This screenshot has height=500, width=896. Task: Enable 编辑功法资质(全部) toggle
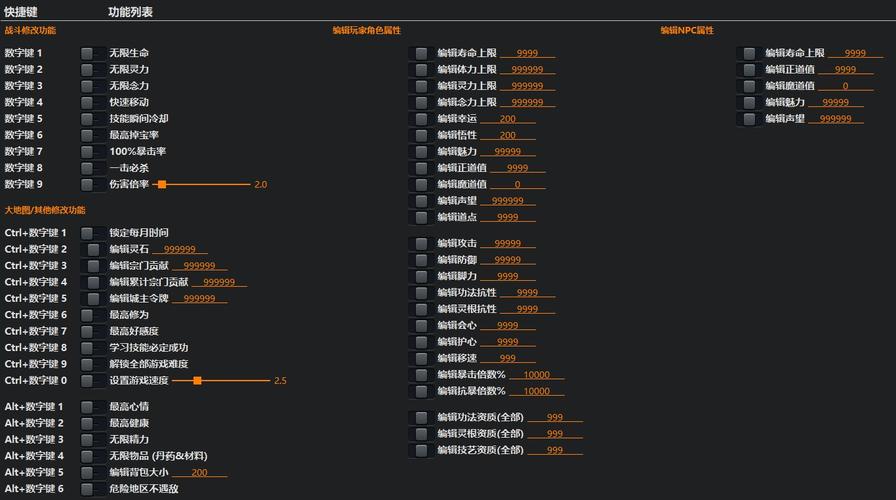click(x=421, y=418)
